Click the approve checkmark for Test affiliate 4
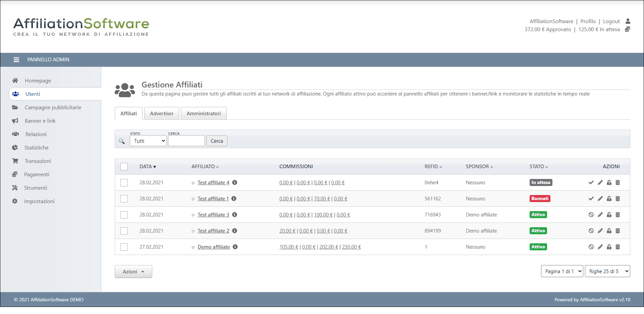Screen dimensions: 644x314 tap(591, 183)
